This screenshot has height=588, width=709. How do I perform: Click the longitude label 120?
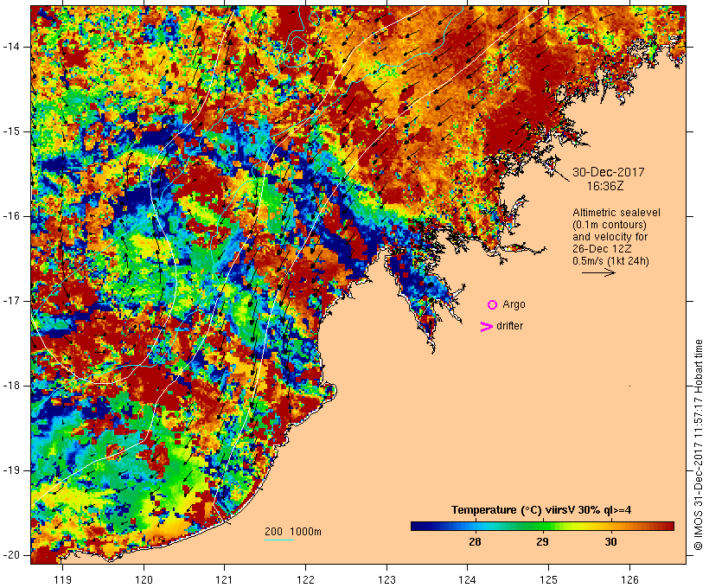pos(144,579)
